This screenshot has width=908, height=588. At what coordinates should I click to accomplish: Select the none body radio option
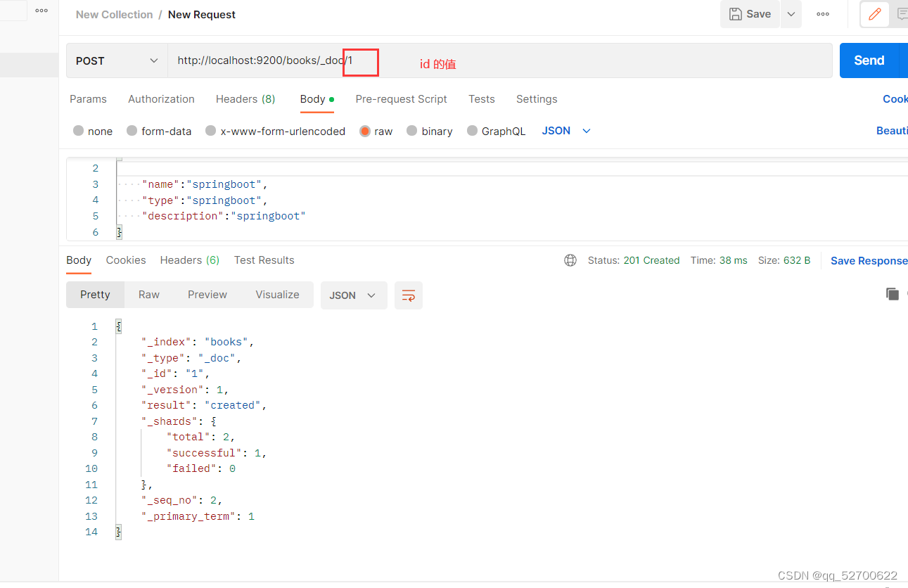tap(79, 131)
